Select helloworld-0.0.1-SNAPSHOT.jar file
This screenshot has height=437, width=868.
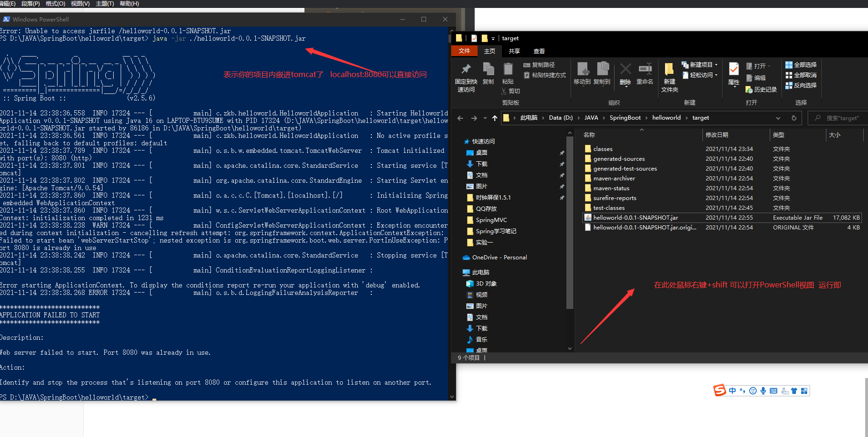click(x=722, y=218)
